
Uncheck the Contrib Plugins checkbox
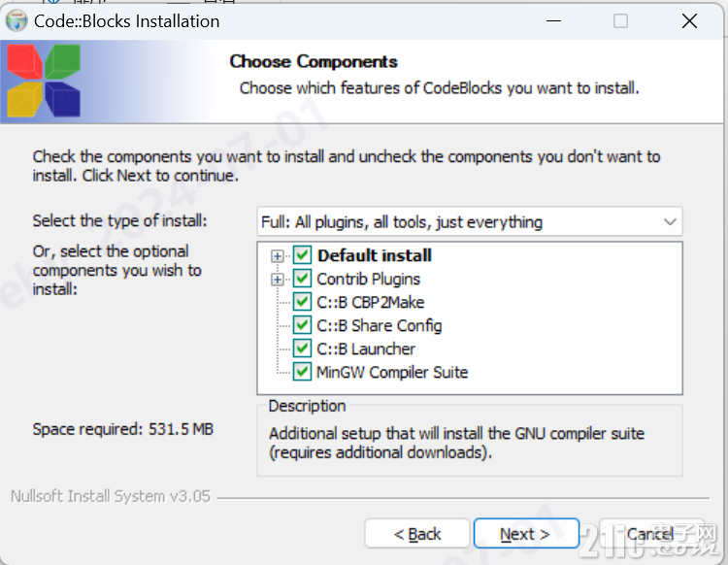coord(302,279)
